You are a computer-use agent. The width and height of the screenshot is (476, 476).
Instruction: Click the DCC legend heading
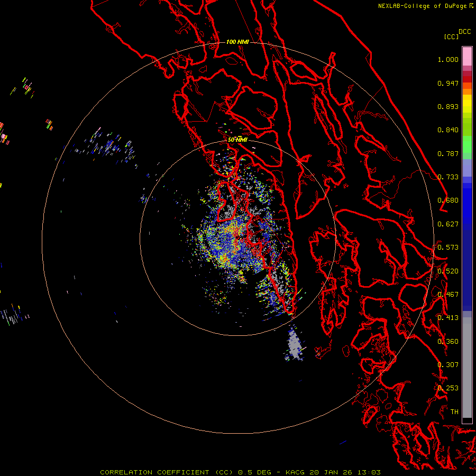click(x=464, y=32)
